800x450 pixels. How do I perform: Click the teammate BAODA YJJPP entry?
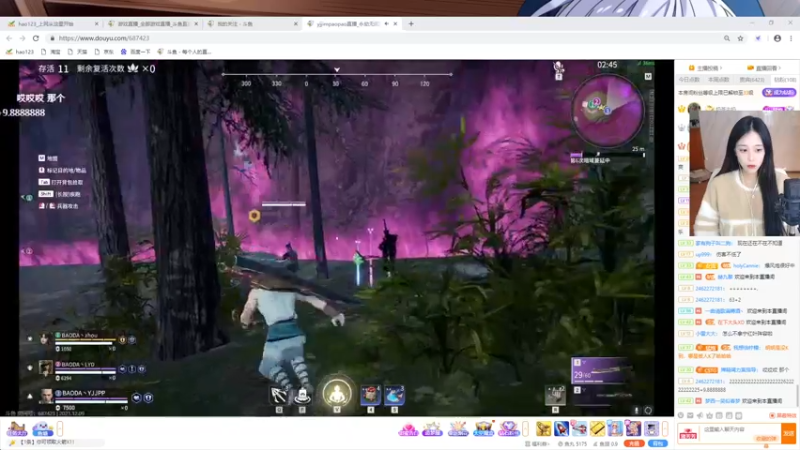(95, 399)
